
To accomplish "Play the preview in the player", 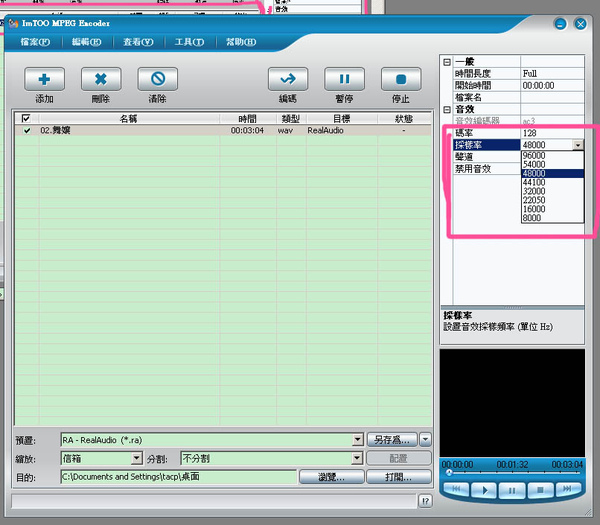I will click(484, 490).
